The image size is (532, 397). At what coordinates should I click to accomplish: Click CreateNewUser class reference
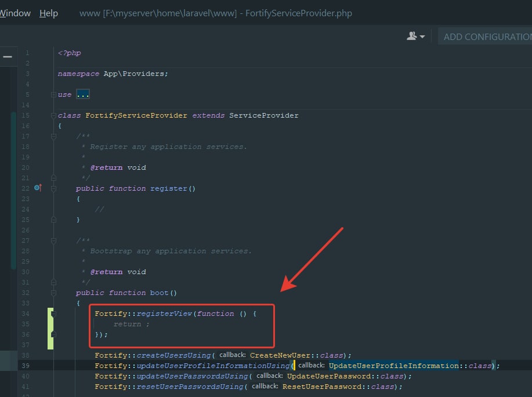(x=280, y=355)
